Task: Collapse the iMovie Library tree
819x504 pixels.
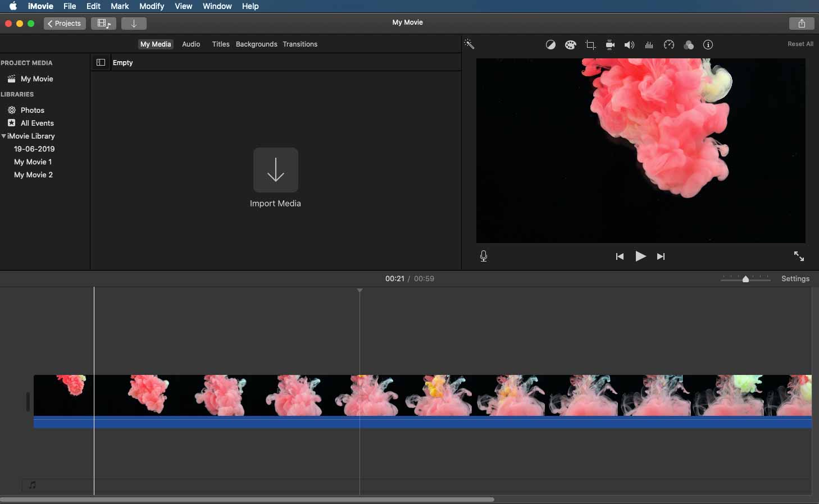Action: tap(3, 136)
